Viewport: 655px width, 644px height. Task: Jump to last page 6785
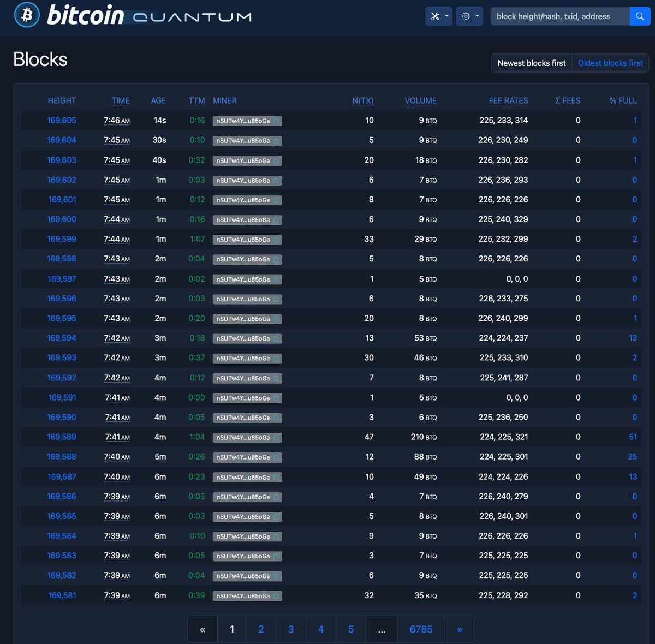tap(421, 629)
